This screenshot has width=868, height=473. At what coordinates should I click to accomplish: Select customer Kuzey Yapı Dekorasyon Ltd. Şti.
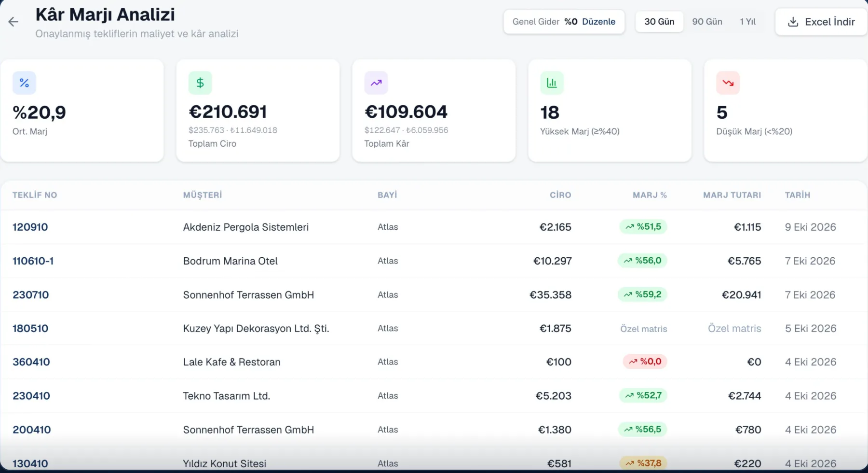tap(256, 329)
